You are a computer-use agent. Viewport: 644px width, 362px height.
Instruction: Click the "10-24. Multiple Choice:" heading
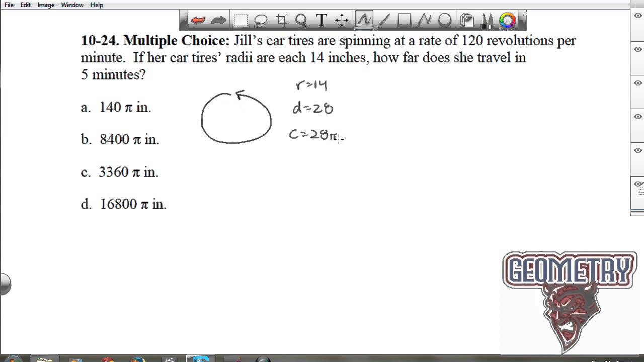(155, 40)
